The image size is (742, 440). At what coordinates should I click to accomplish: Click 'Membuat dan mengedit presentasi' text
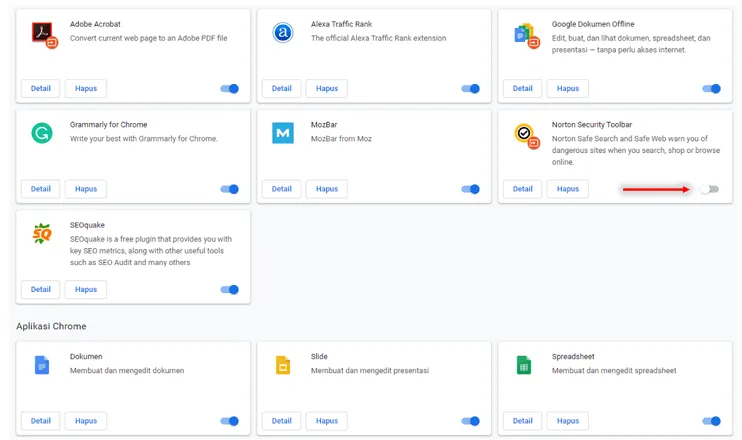(x=370, y=370)
